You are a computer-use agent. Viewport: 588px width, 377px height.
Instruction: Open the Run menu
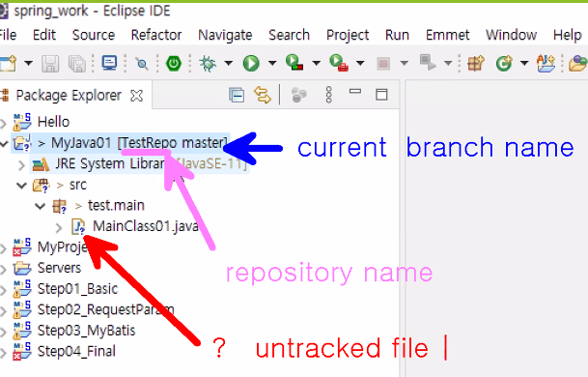(x=397, y=35)
